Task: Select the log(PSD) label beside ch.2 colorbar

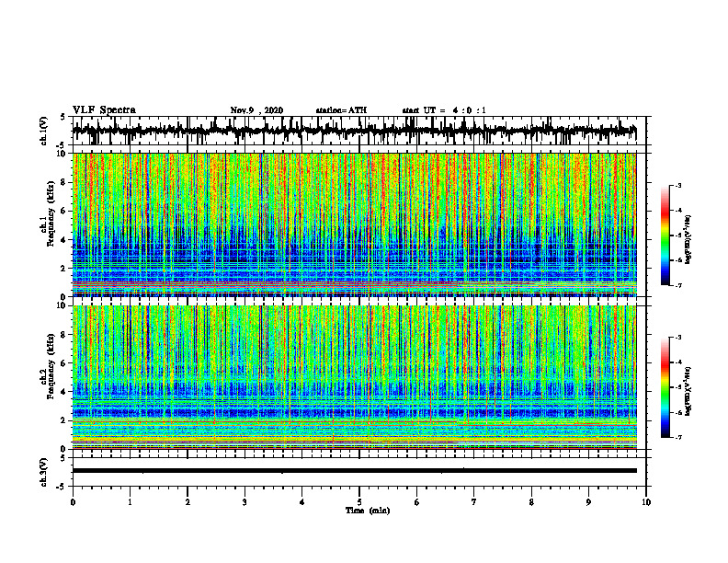Action: [688, 391]
